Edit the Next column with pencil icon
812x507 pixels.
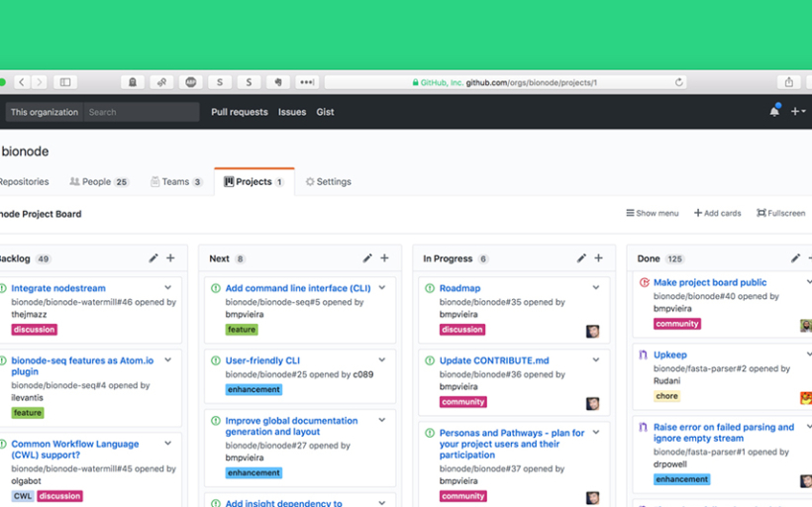[x=367, y=258]
